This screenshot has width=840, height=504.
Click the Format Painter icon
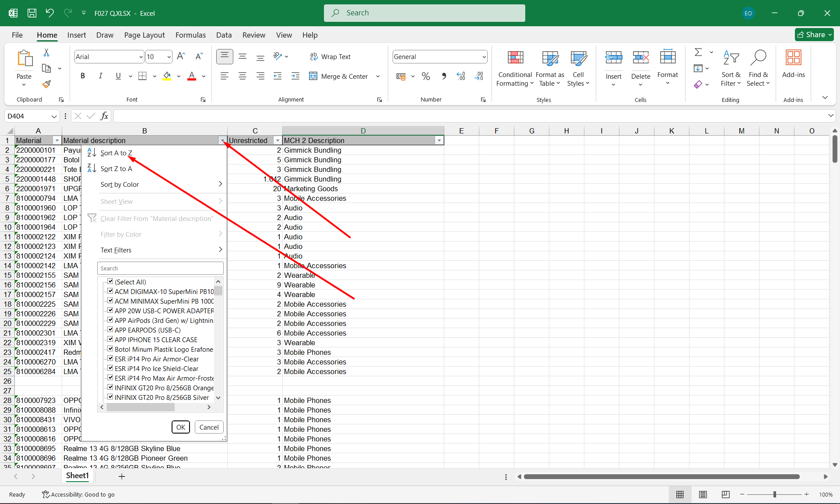tap(46, 84)
